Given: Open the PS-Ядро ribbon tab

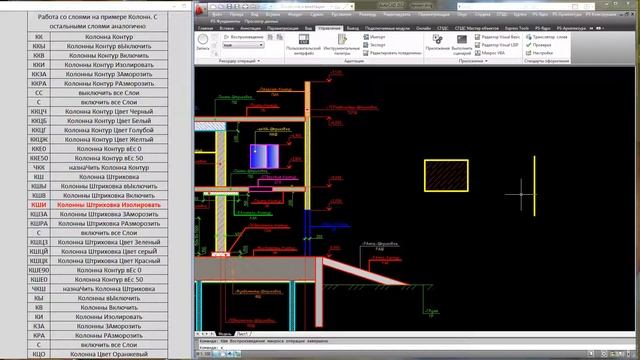Looking at the screenshot, I should [x=542, y=28].
